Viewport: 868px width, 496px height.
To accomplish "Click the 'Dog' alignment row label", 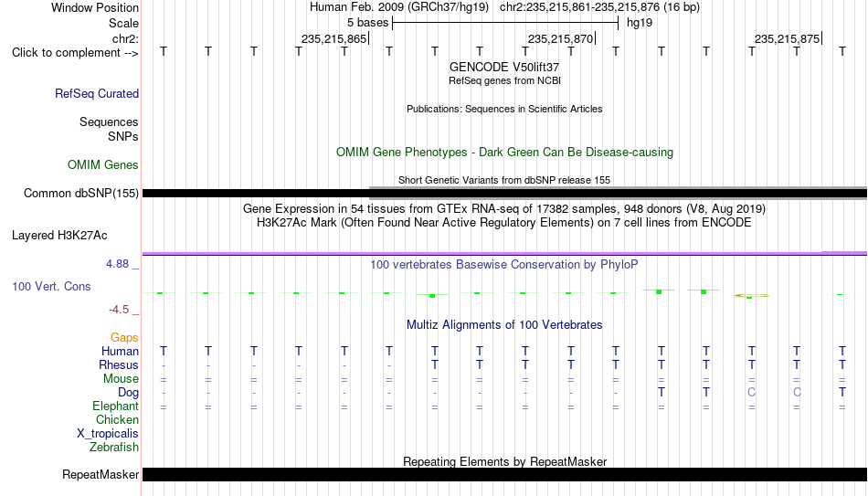I will 128,393.
